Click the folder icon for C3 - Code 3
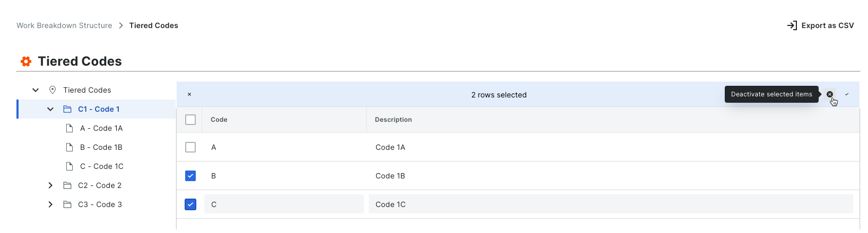Image resolution: width=868 pixels, height=233 pixels. click(67, 204)
